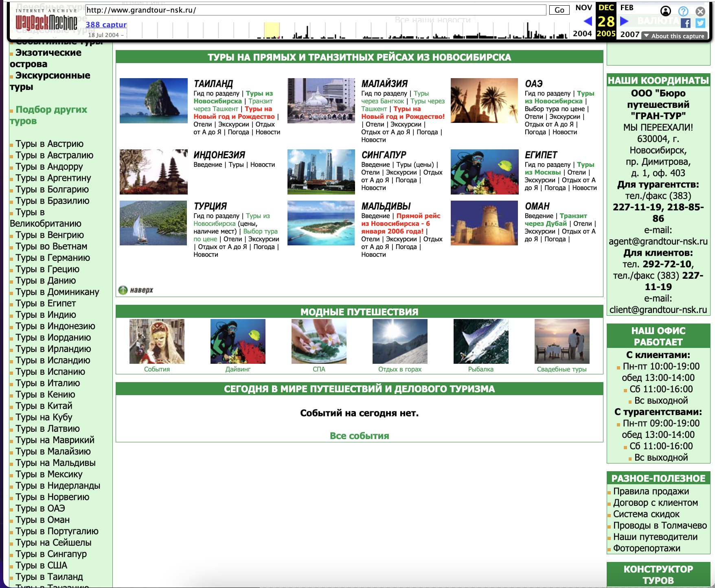Screen dimensions: 715x588
Task: Open the 'Свадебные туры' couple image
Action: (562, 341)
